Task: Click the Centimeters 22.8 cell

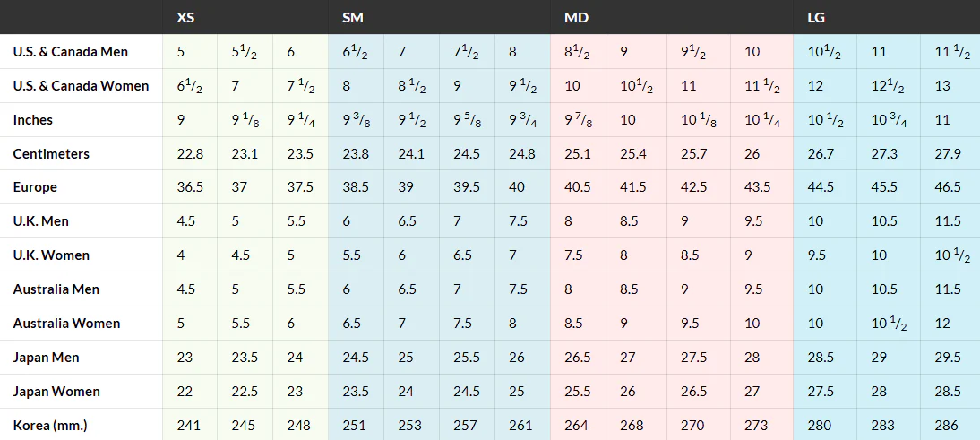Action: point(189,154)
